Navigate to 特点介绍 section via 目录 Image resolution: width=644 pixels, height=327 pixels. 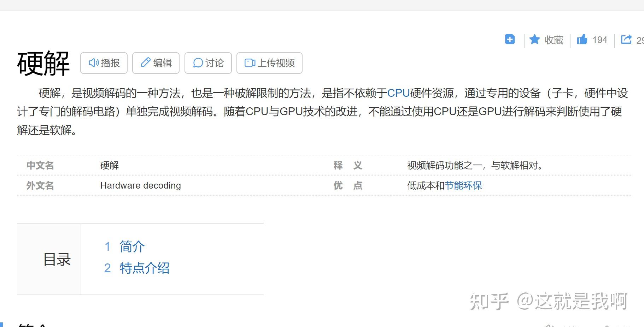[x=144, y=268]
